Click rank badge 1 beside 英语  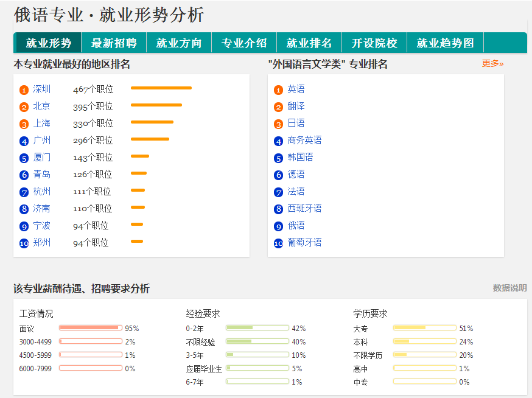[278, 90]
